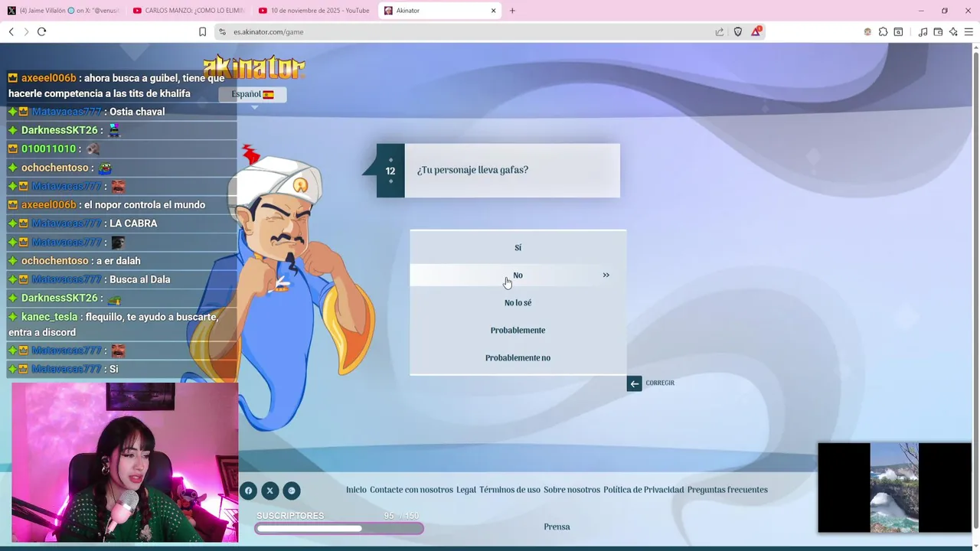The width and height of the screenshot is (980, 551).
Task: Click the browser forward arrow
Action: click(x=26, y=31)
